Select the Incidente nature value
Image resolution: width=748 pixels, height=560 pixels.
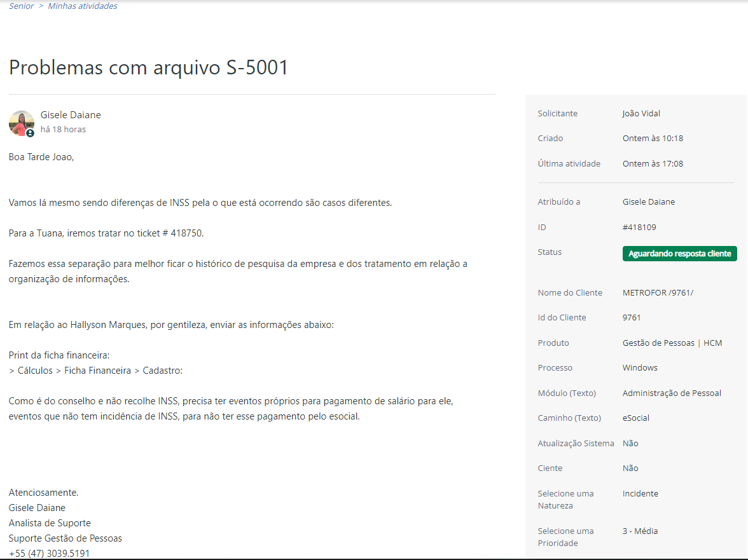point(640,494)
